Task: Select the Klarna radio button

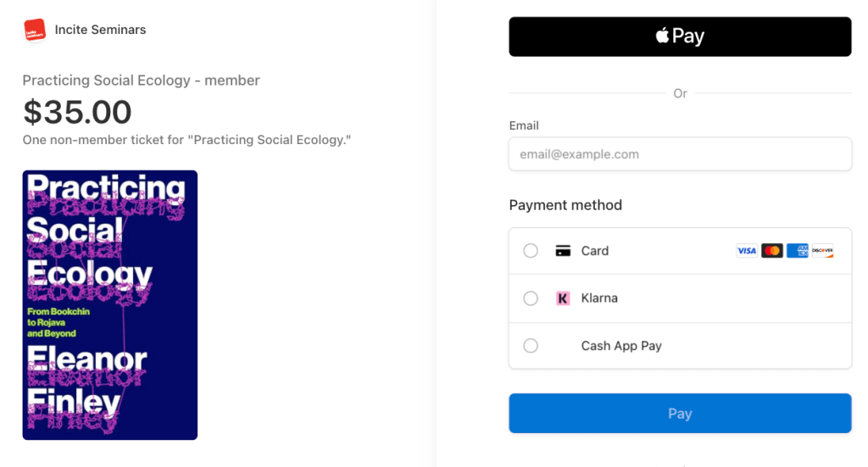Action: [531, 298]
